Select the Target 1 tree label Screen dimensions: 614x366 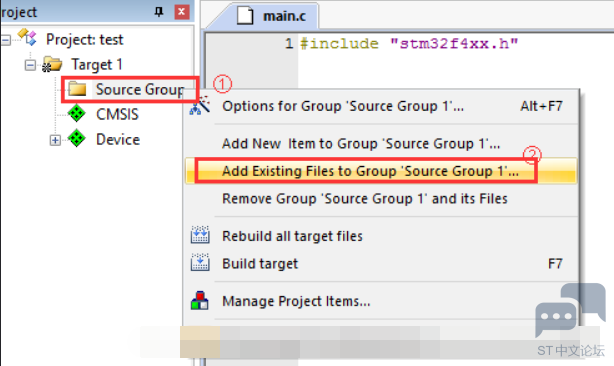coord(97,65)
